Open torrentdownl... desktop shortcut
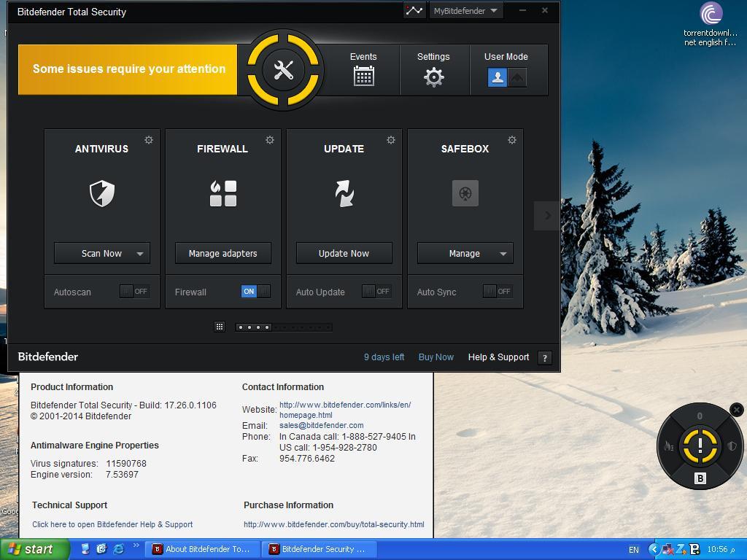Image resolution: width=747 pixels, height=560 pixels. pyautogui.click(x=711, y=25)
